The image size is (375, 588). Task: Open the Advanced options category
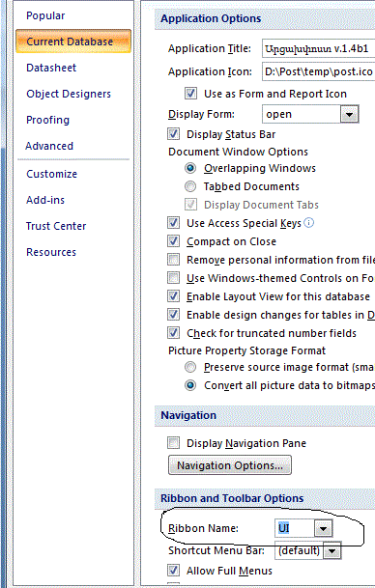click(x=49, y=146)
